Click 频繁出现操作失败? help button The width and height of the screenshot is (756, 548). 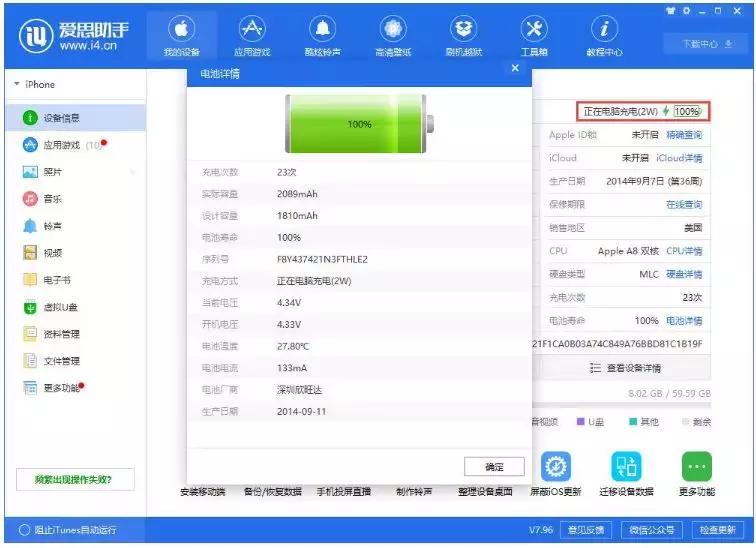click(x=75, y=480)
